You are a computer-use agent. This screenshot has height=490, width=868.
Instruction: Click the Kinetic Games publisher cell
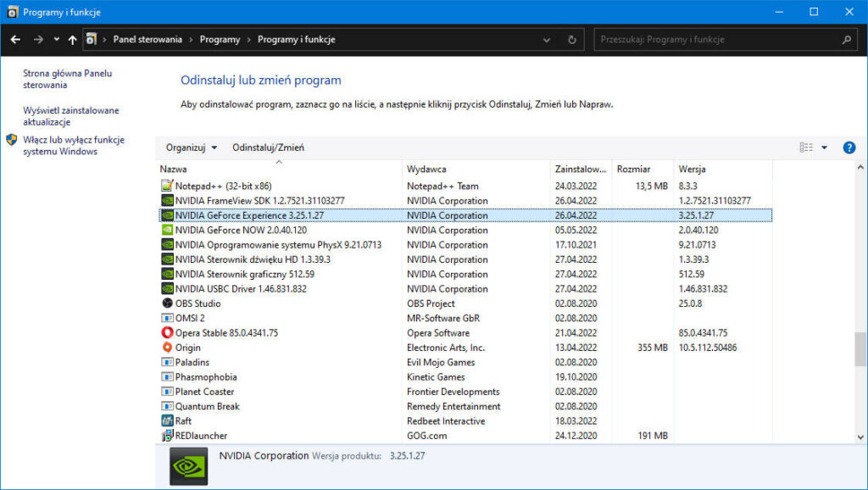click(x=436, y=376)
